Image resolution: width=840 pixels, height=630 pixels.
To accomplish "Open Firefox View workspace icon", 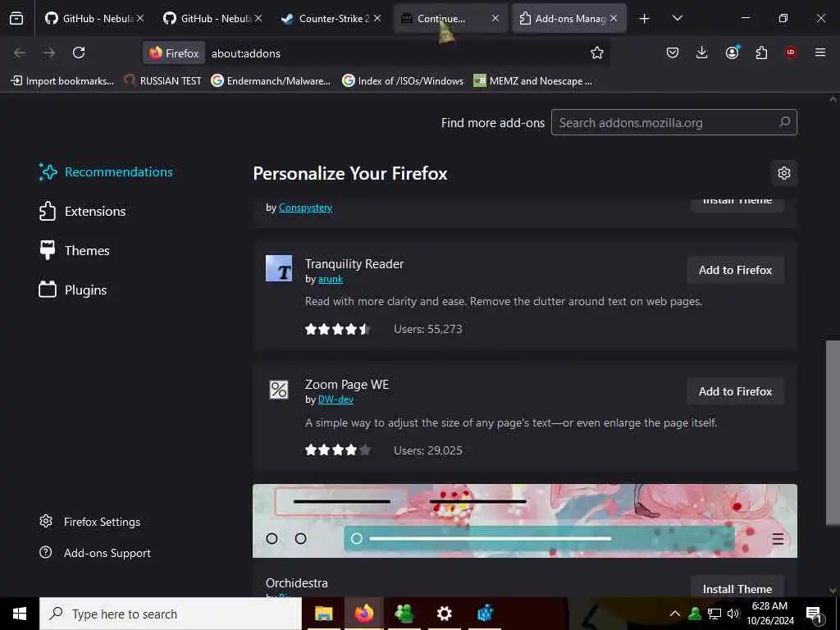I will pos(16,18).
